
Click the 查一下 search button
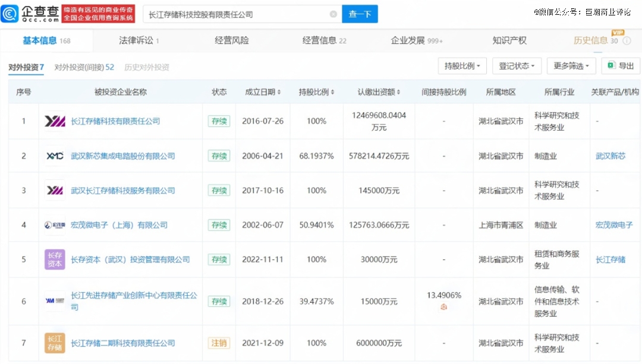click(x=360, y=14)
